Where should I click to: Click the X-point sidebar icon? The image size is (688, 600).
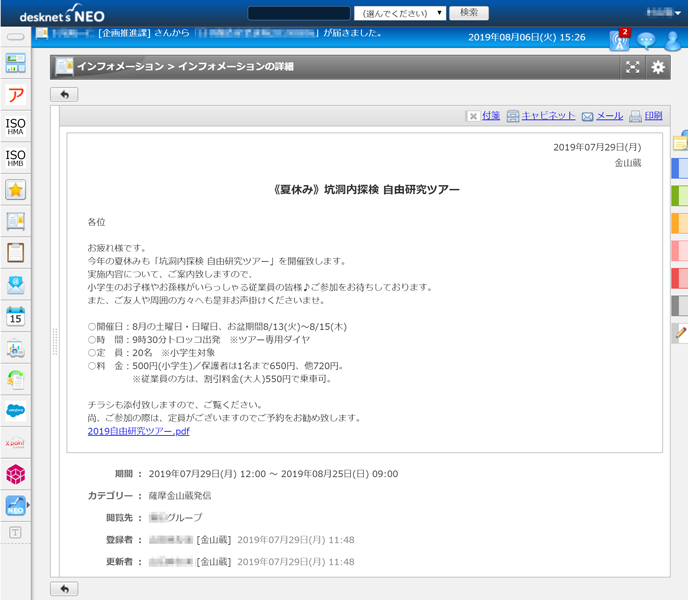[x=16, y=442]
